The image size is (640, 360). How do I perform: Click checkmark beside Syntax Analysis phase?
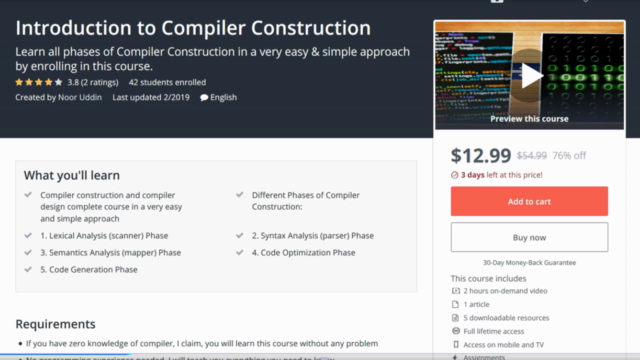[x=240, y=236]
